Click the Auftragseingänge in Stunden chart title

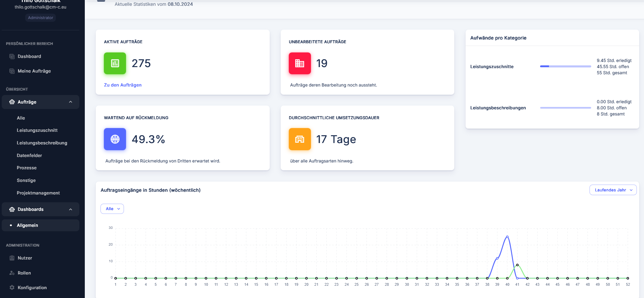[151, 190]
